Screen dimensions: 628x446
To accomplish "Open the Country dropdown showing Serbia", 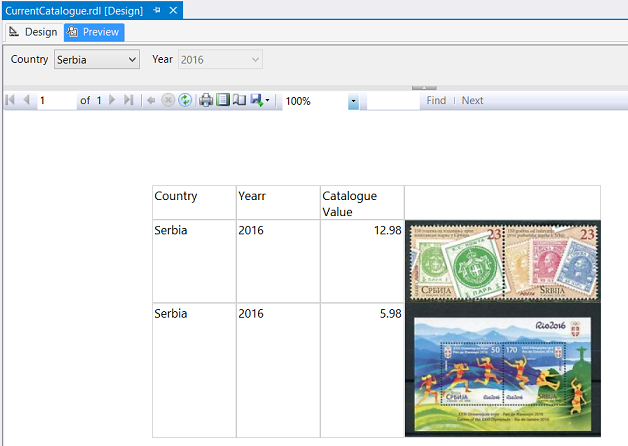I will pyautogui.click(x=97, y=60).
